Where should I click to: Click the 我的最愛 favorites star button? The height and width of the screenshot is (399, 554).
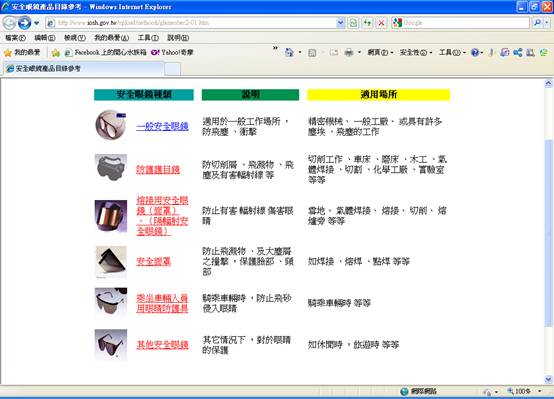pos(22,53)
